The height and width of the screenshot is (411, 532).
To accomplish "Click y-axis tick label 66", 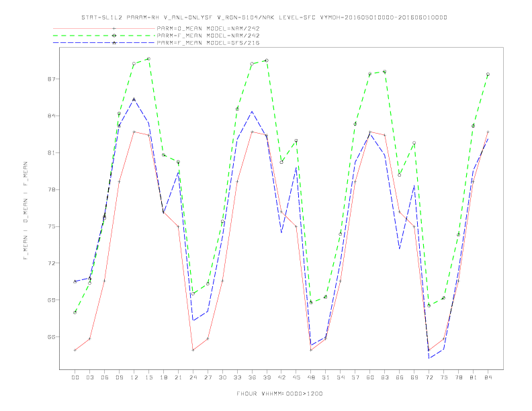I will (x=52, y=336).
